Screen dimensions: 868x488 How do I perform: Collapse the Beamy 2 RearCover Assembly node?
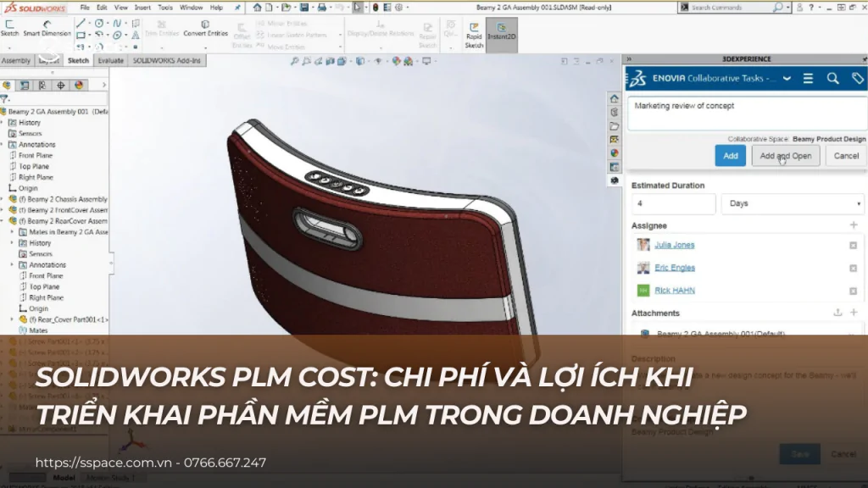3,221
